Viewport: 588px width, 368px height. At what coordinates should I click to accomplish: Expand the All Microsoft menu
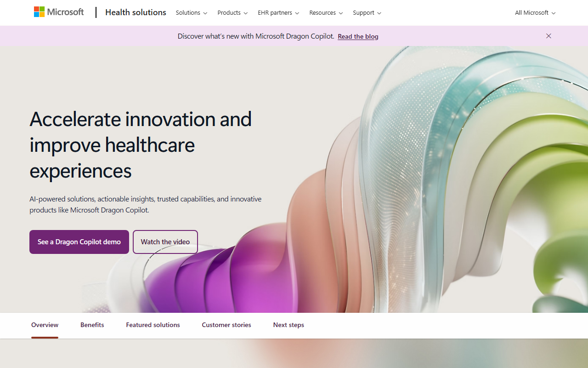point(535,13)
